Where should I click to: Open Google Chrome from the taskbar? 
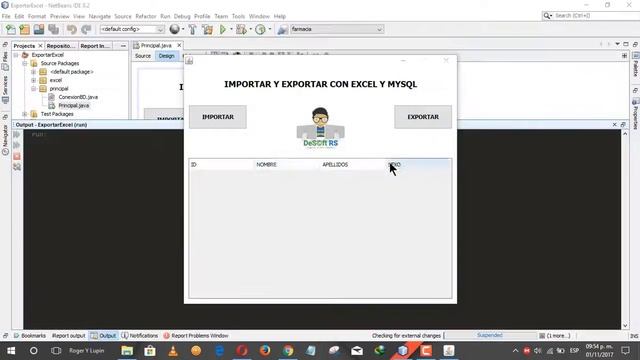(288, 351)
